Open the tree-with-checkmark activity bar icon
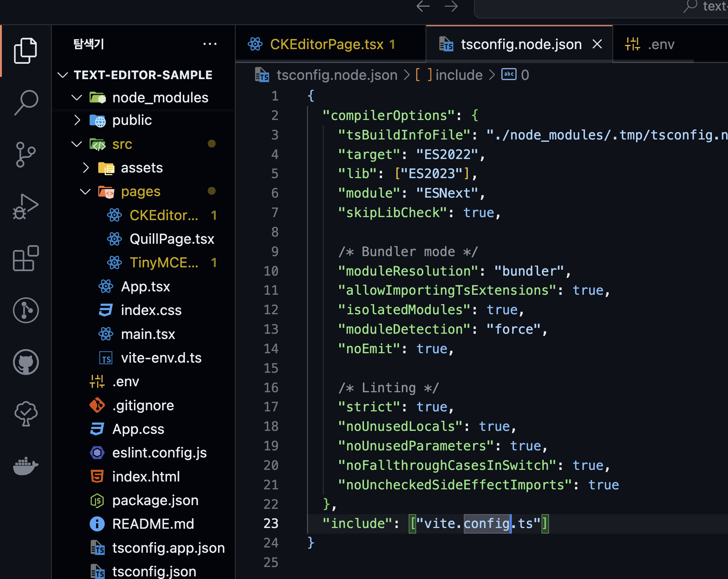The image size is (728, 579). click(x=26, y=414)
